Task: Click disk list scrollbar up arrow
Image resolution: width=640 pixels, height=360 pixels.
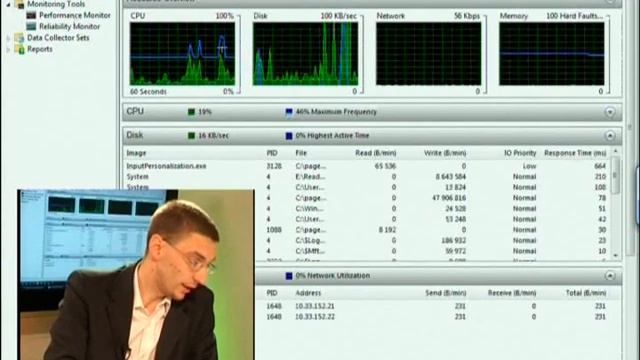Action: [616, 152]
